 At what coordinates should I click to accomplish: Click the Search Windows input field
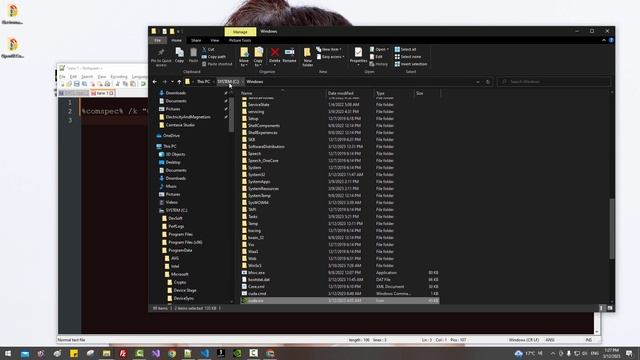point(554,82)
